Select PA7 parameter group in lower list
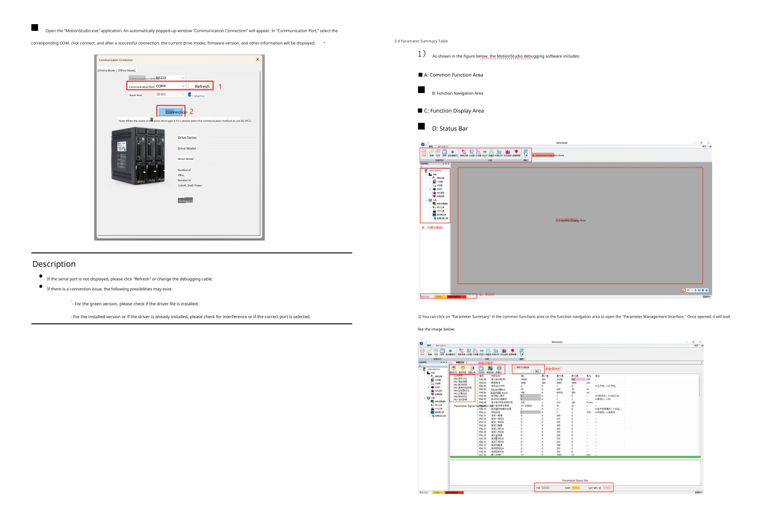The image size is (761, 532). (460, 399)
